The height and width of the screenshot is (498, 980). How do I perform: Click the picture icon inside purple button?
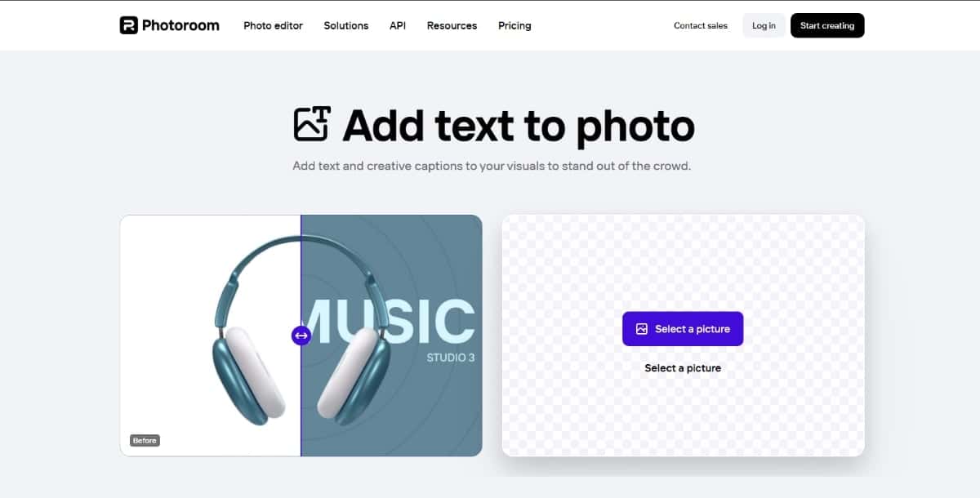click(x=642, y=329)
